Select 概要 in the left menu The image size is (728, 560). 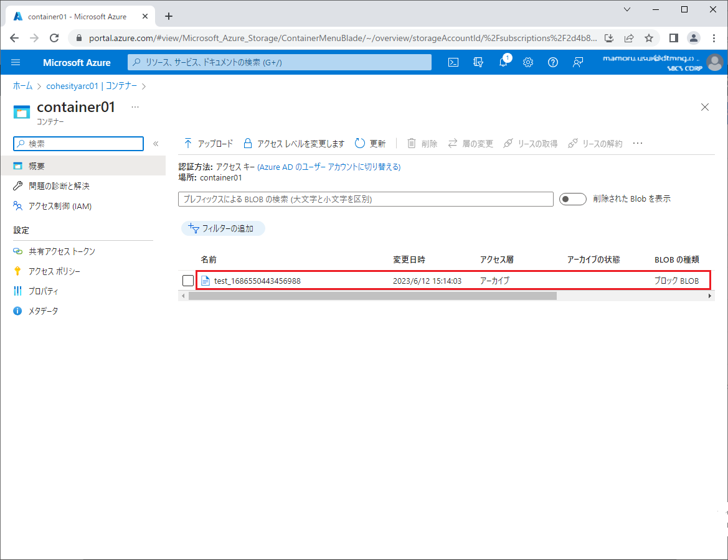[83, 166]
